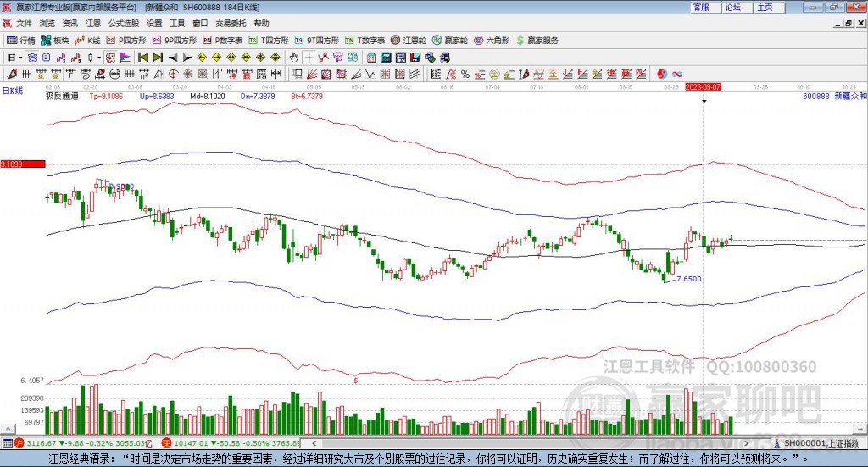Screen dimensions: 868x467
Task: Open the 9T四方形 tool
Action: [317, 41]
